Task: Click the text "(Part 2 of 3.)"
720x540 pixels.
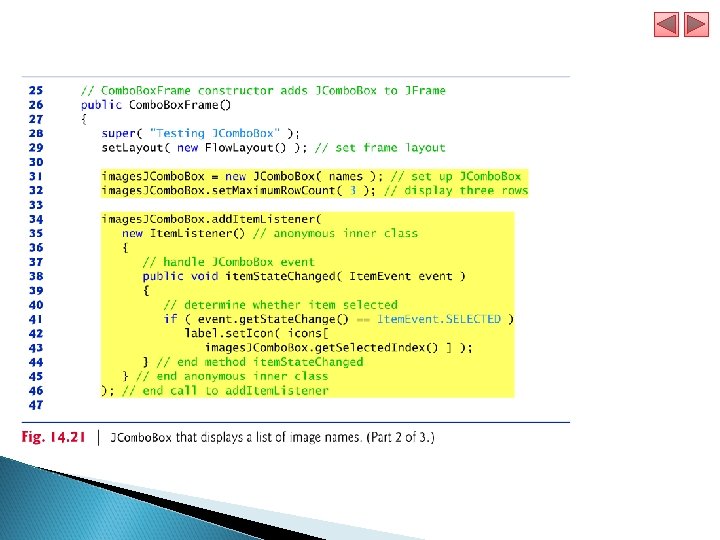Action: [x=400, y=437]
